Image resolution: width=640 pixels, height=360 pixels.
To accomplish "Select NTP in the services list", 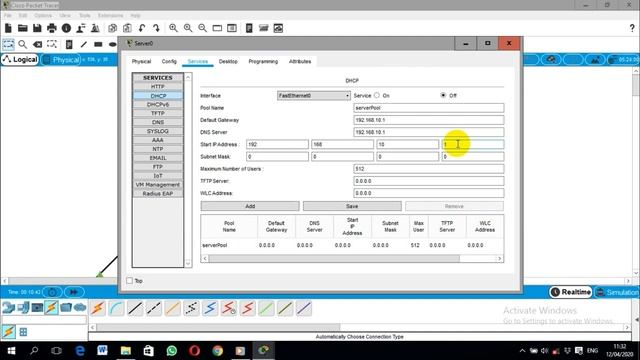I will pyautogui.click(x=158, y=149).
